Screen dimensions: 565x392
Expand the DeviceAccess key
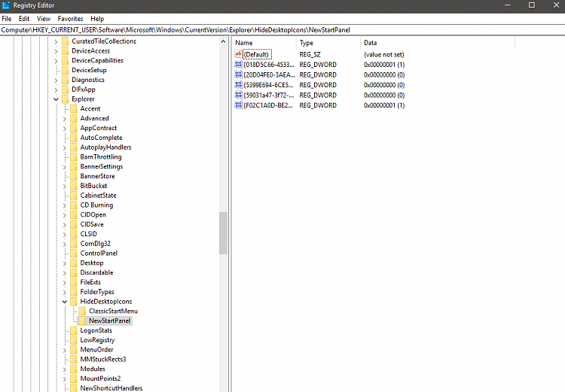pyautogui.click(x=56, y=51)
